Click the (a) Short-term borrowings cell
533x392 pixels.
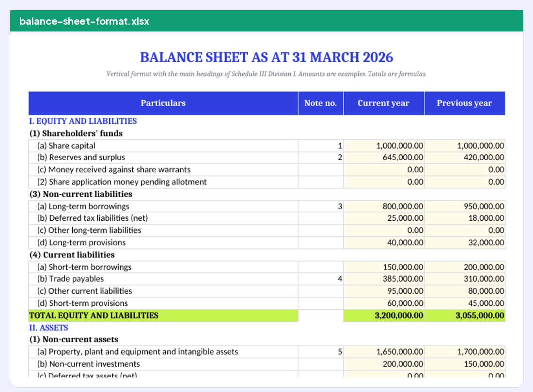pyautogui.click(x=163, y=267)
